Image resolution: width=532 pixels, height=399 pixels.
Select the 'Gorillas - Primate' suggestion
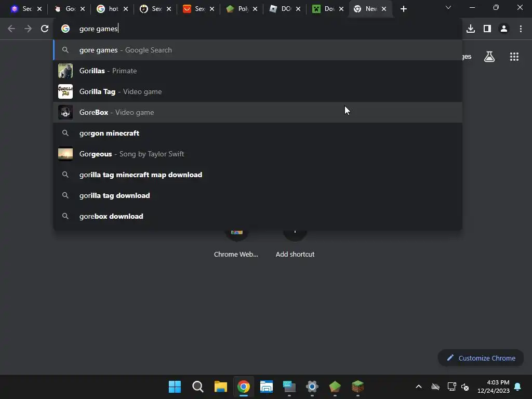pyautogui.click(x=258, y=71)
